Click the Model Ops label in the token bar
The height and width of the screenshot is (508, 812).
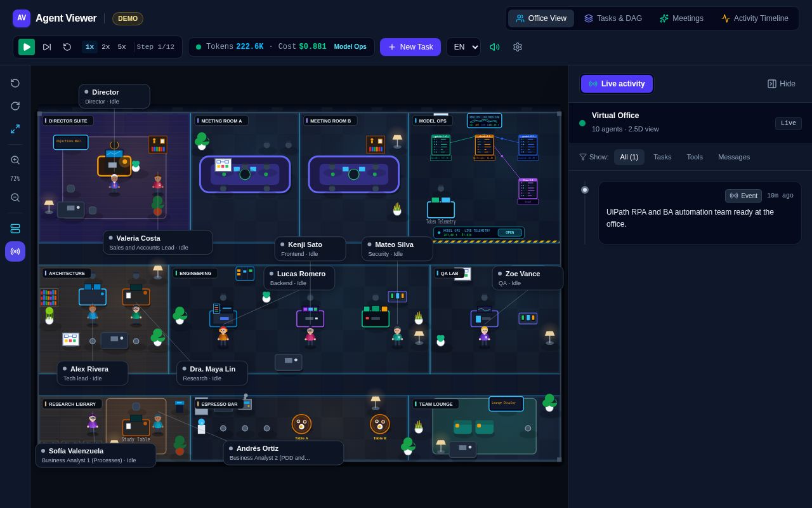pyautogui.click(x=350, y=47)
